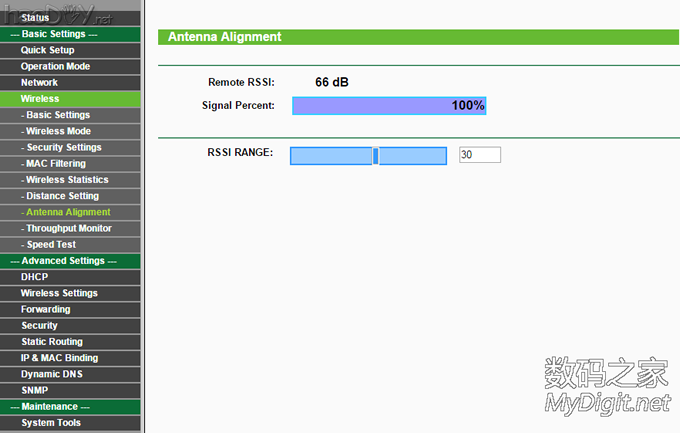Open System Tools menu
The height and width of the screenshot is (433, 680).
pyautogui.click(x=51, y=423)
